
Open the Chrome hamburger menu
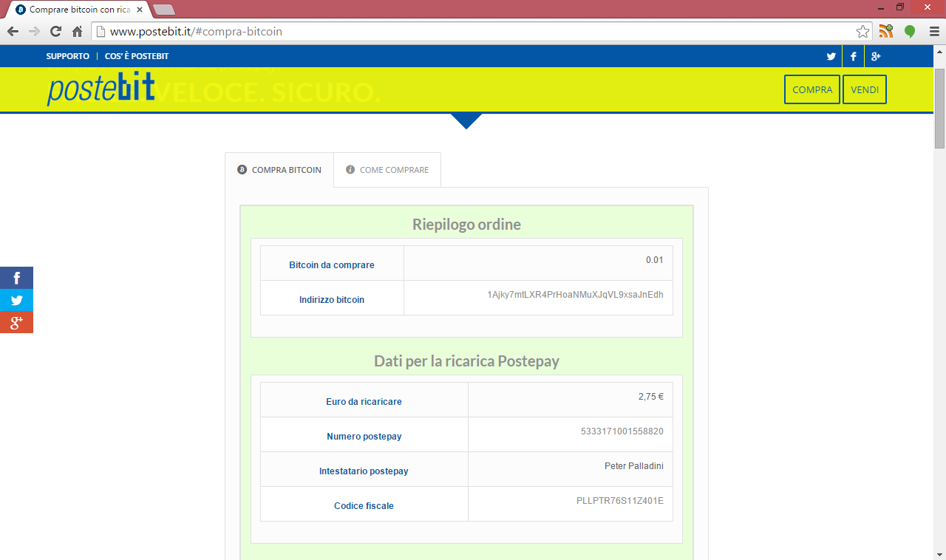[x=934, y=32]
